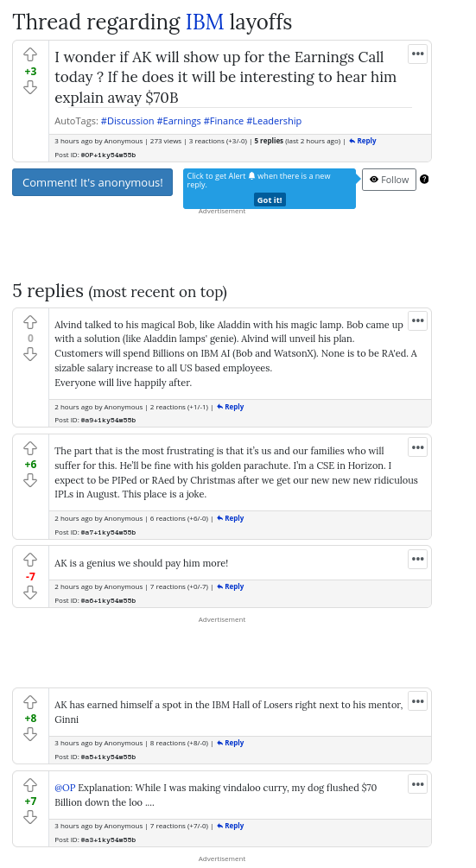Reply to the 'AK is a genius' comment
The image size is (476, 868).
pyautogui.click(x=231, y=586)
